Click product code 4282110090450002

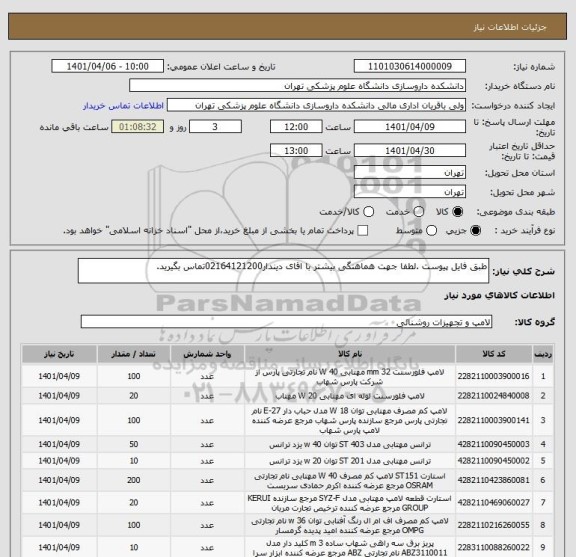[x=493, y=461]
